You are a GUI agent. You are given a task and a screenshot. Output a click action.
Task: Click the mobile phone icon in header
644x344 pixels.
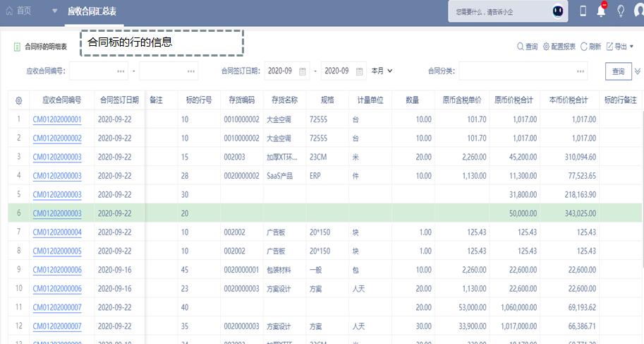click(583, 11)
